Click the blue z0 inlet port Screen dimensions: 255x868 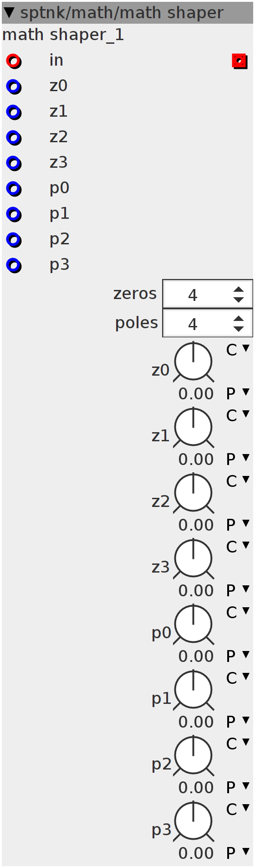point(14,86)
